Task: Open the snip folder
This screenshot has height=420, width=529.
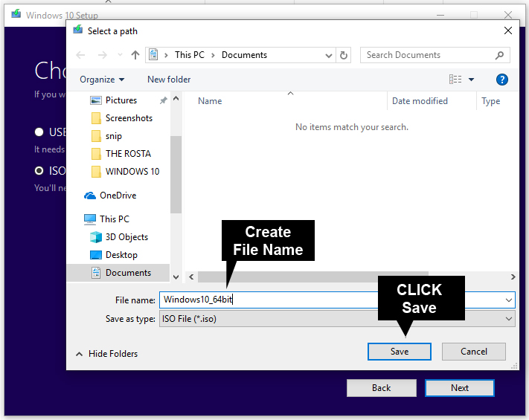Action: pyautogui.click(x=114, y=136)
